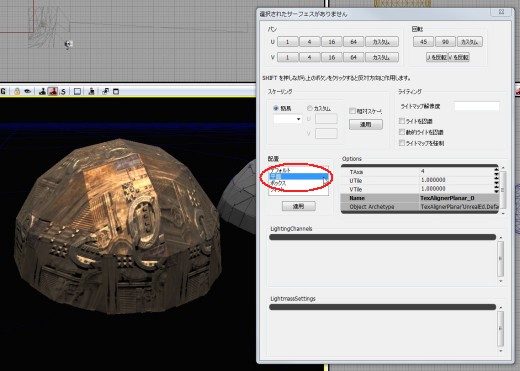Viewport: 520px width, 371px height.
Task: Click the TAxis value field
Action: (456, 172)
